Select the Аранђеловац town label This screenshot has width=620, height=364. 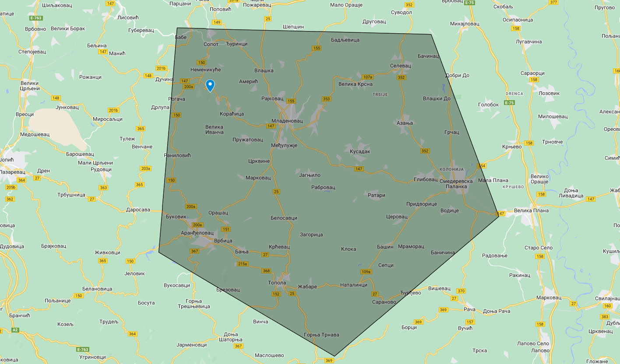point(197,233)
